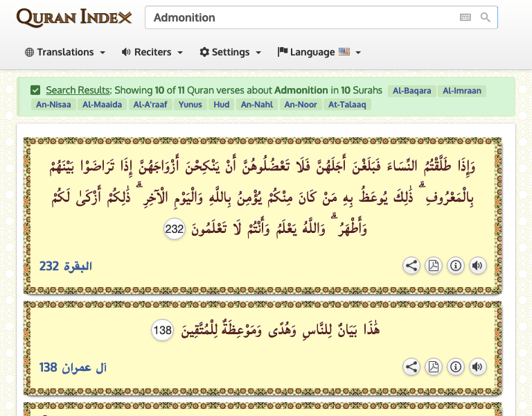Toggle the green Search Results checkbox
Screen dimensions: 532x416
[x=35, y=90]
